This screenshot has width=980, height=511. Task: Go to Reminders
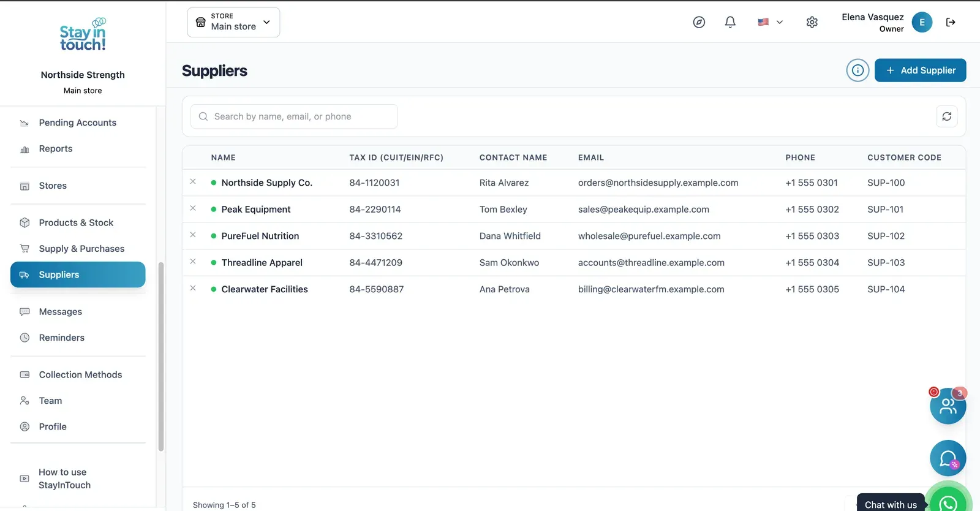point(78,338)
